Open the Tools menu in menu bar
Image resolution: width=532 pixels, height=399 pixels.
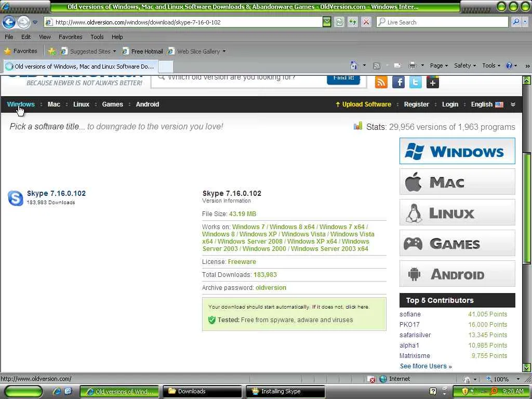point(97,37)
